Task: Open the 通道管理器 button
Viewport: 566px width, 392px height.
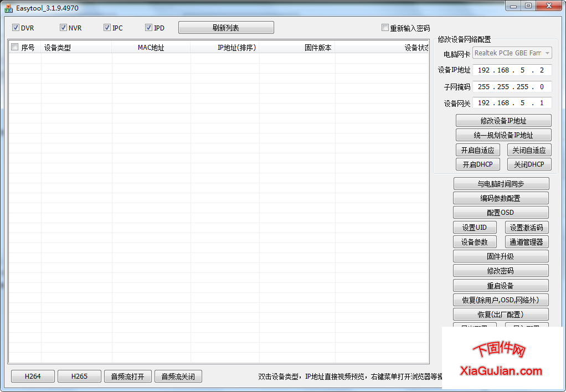Action: [x=527, y=242]
